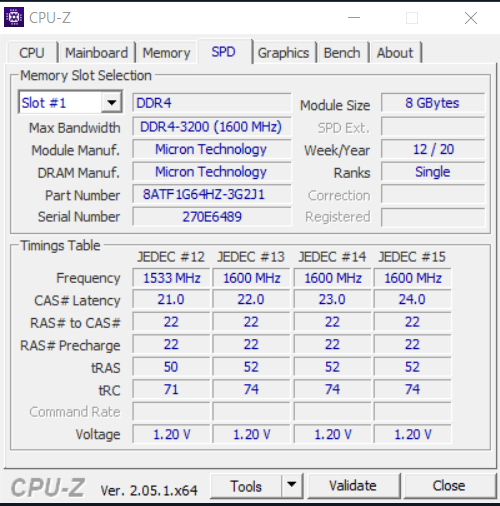Click the Ranks value Single

433,171
